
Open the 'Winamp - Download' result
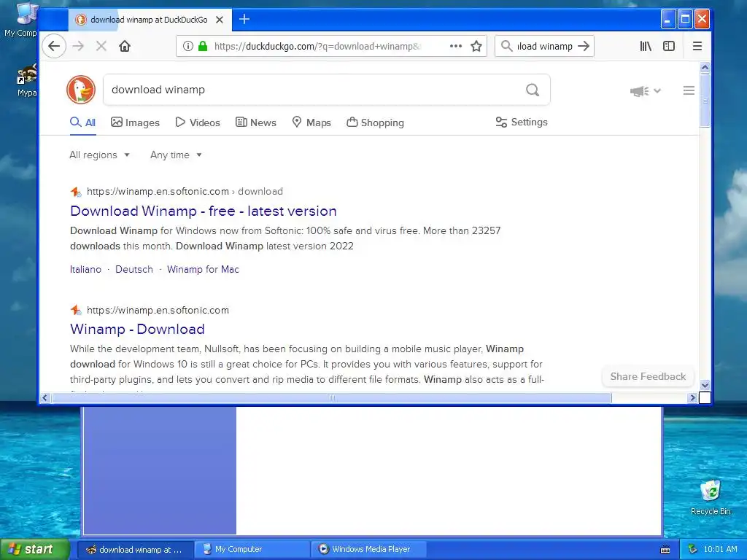coord(137,329)
